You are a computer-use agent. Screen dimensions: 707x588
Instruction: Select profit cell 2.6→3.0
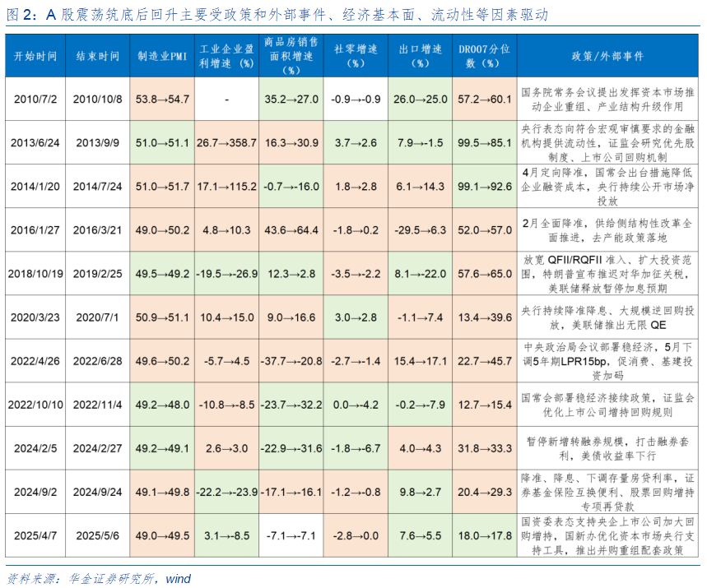[x=227, y=449]
